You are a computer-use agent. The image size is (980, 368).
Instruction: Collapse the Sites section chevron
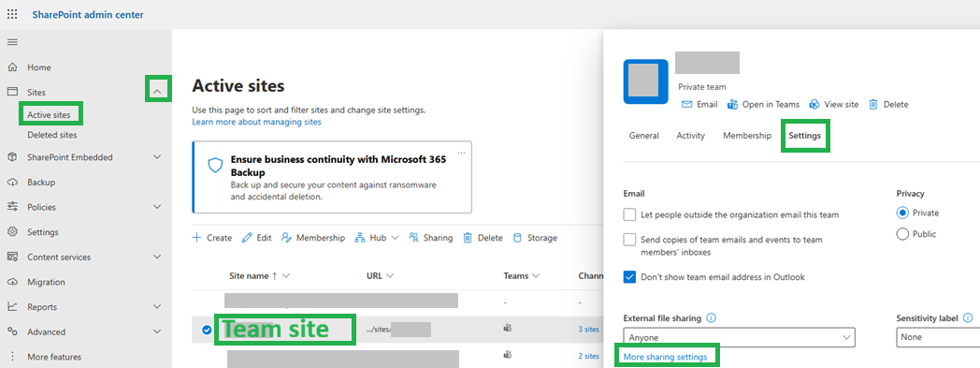(x=157, y=92)
